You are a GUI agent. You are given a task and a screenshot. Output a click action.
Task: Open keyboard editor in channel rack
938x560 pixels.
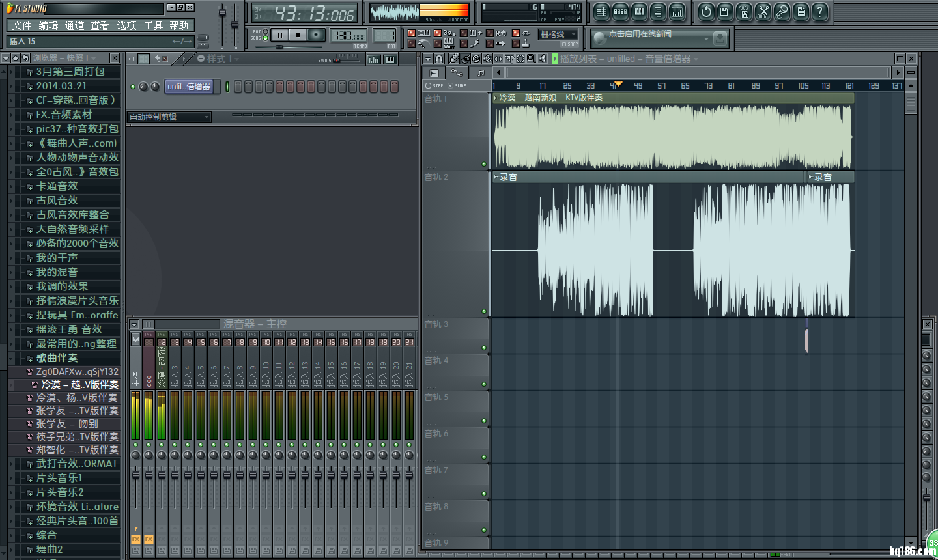pos(390,59)
